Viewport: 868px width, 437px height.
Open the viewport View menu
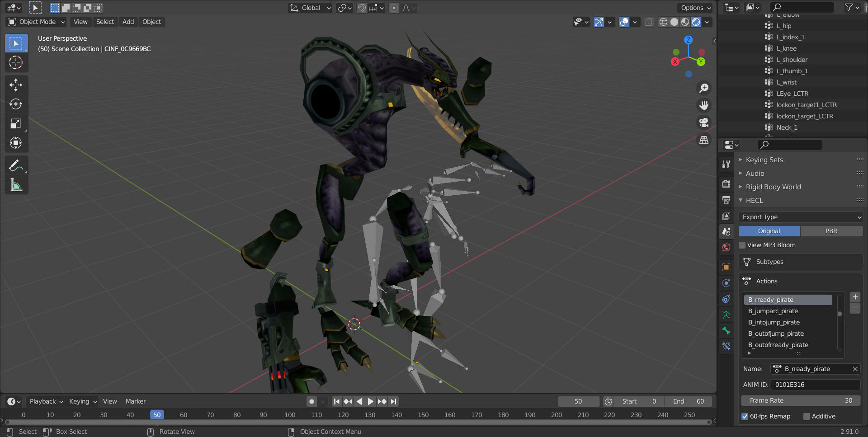80,22
